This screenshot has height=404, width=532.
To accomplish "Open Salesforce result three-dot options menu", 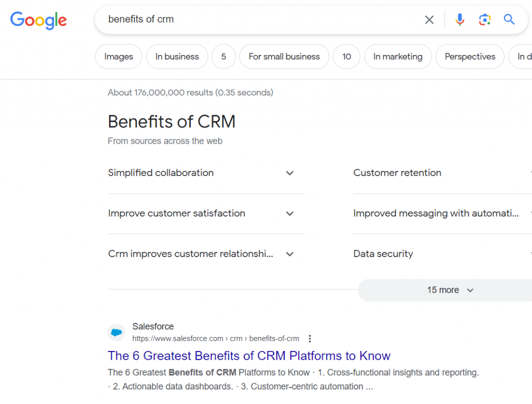I will (310, 339).
